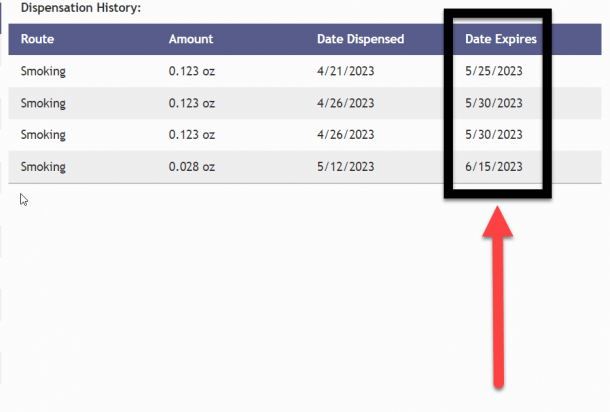Click the 4/21/2023 dispensed date cell
This screenshot has width=610, height=412.
point(345,71)
